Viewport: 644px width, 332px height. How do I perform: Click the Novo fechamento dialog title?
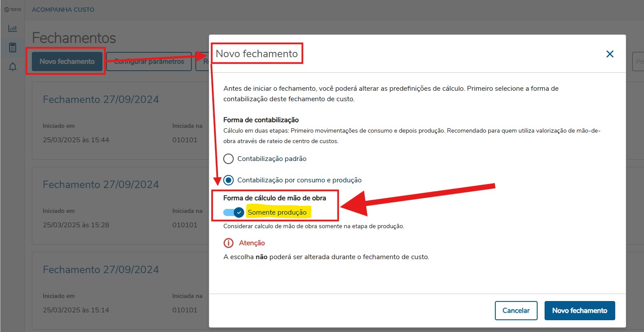click(257, 54)
